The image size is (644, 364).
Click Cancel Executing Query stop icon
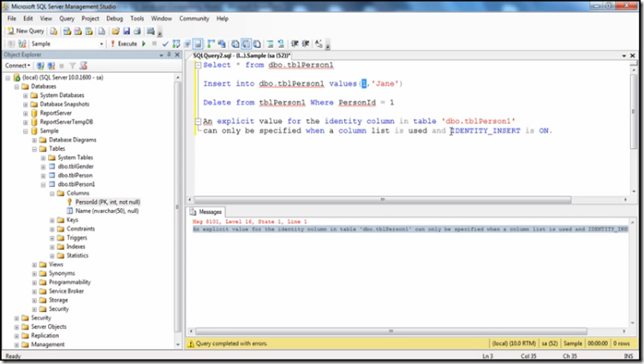point(154,44)
